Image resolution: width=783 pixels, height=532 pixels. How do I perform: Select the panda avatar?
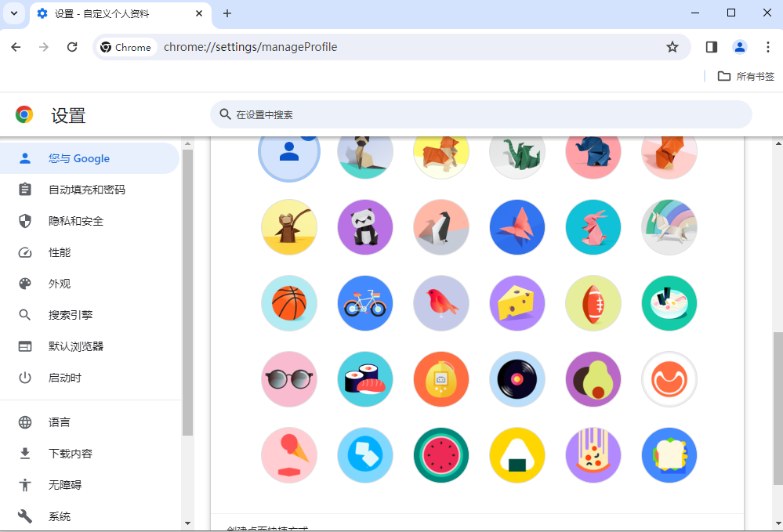tap(365, 227)
